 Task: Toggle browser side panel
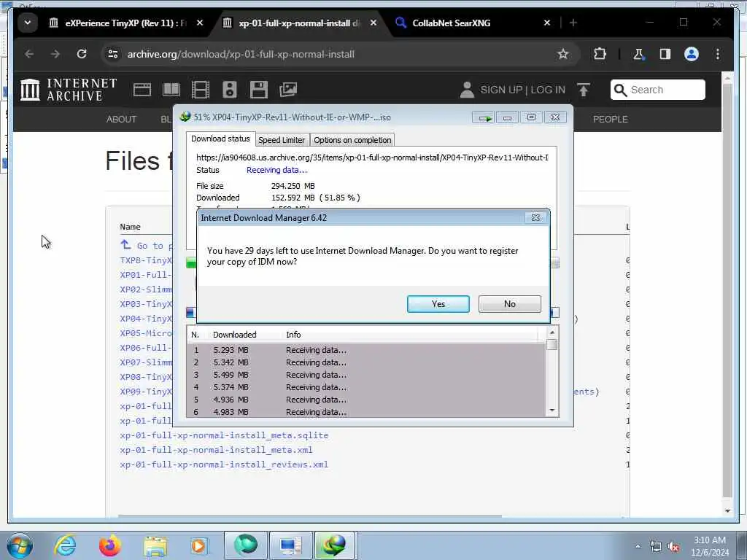[665, 54]
